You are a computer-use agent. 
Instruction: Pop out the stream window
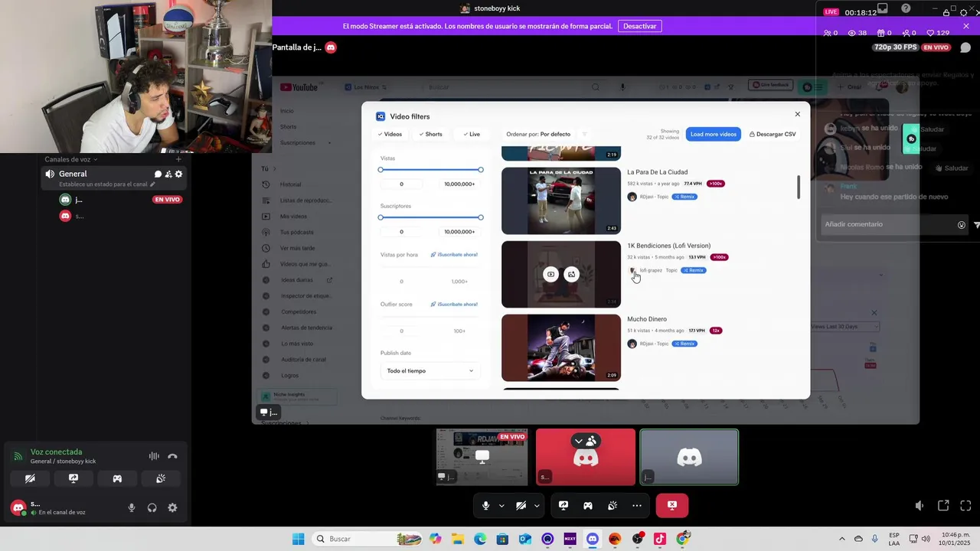943,506
